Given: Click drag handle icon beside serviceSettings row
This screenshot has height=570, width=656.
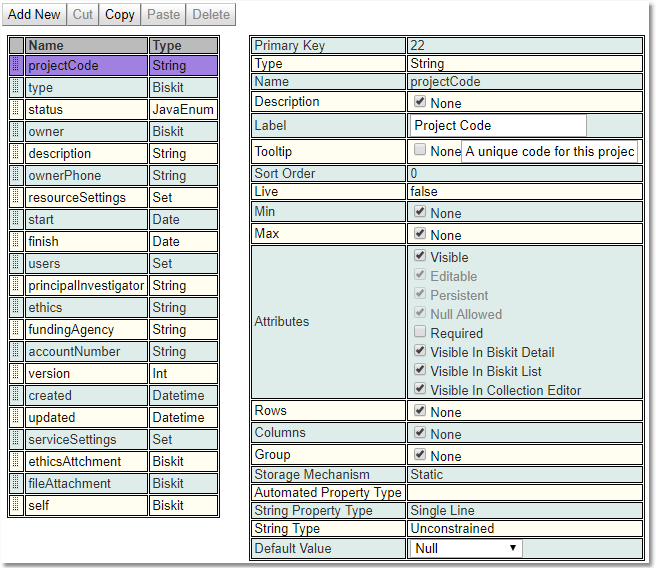Looking at the screenshot, I should click(x=16, y=440).
